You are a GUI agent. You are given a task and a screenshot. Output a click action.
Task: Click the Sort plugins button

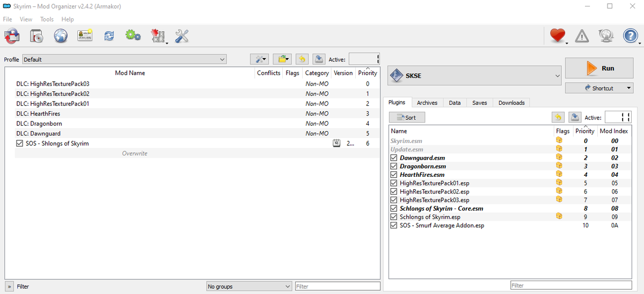click(407, 117)
